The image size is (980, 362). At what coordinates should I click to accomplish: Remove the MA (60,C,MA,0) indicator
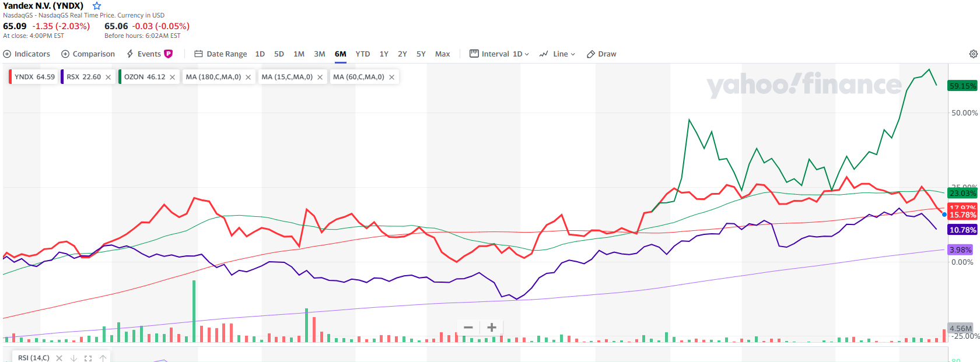(x=392, y=77)
